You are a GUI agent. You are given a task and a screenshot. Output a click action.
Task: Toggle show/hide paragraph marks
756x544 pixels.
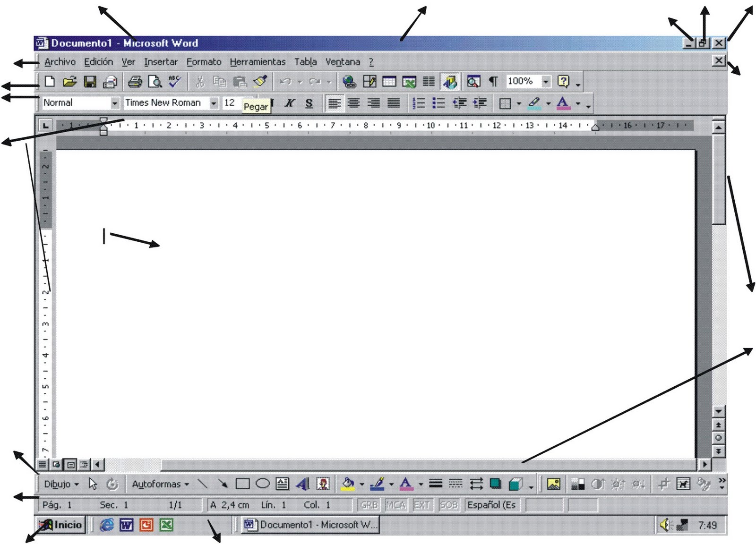point(493,82)
